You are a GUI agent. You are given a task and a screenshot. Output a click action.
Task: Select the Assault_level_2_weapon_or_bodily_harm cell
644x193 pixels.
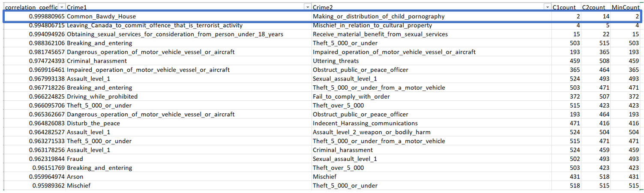[x=371, y=133]
